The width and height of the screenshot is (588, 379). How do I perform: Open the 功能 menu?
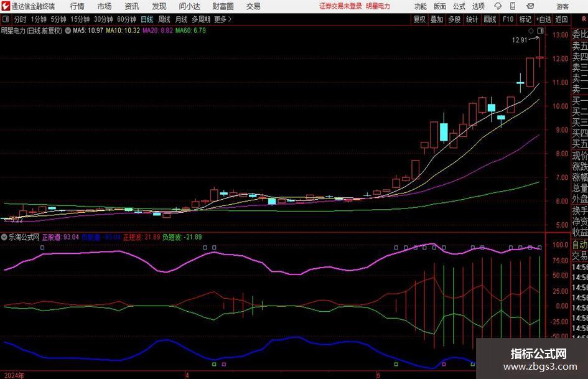pyautogui.click(x=421, y=6)
